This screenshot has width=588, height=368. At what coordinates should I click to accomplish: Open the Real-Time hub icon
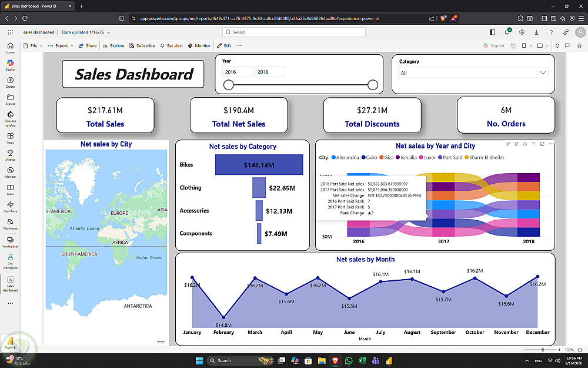10,207
